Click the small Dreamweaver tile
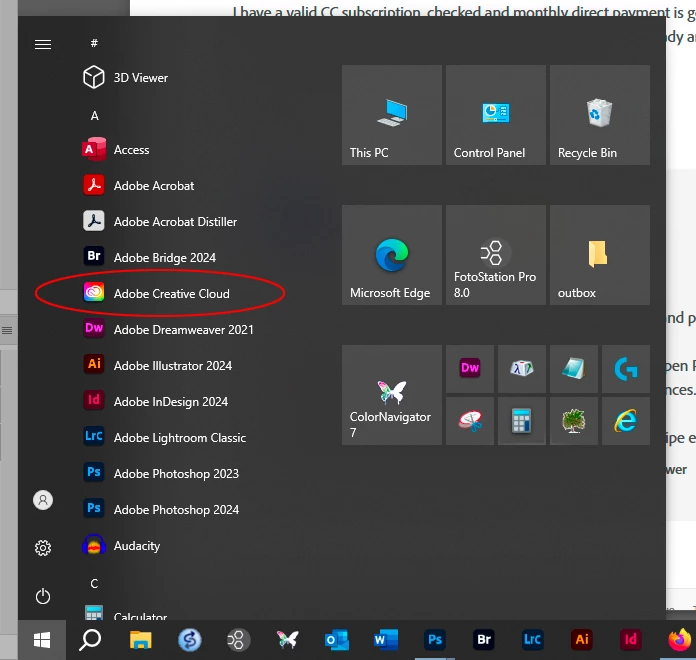Viewport: 696px width, 660px height. tap(470, 369)
